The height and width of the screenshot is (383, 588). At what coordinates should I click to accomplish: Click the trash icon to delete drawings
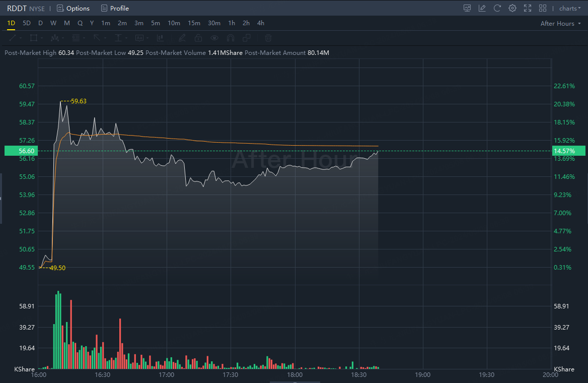click(268, 38)
